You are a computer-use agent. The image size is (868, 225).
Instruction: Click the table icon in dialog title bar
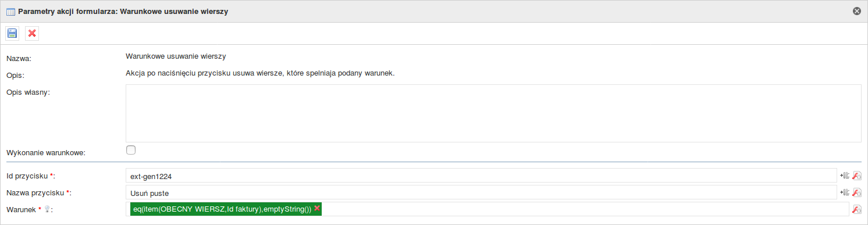tap(10, 11)
